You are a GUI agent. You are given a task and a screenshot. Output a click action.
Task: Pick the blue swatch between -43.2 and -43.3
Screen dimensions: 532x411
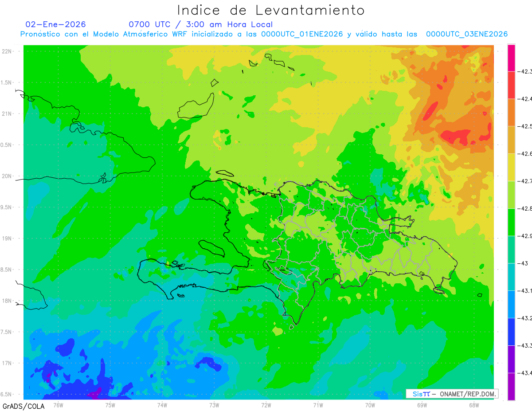pos(511,331)
